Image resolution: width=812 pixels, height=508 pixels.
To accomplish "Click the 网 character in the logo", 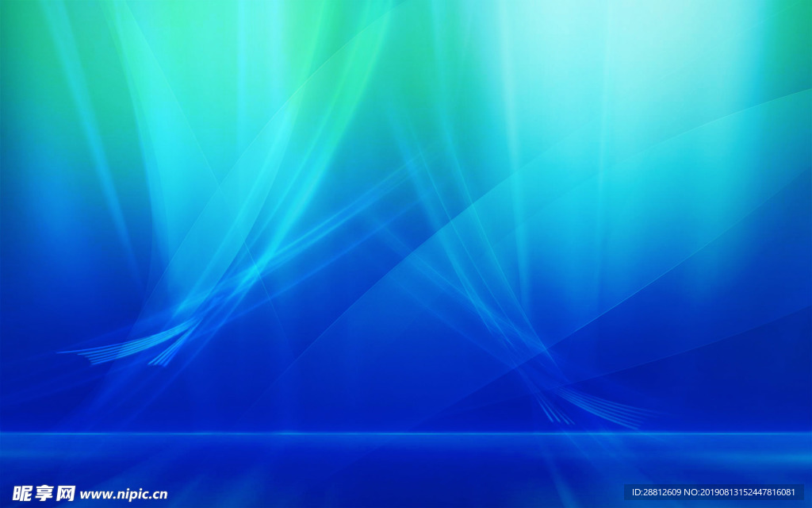I will pyautogui.click(x=65, y=493).
